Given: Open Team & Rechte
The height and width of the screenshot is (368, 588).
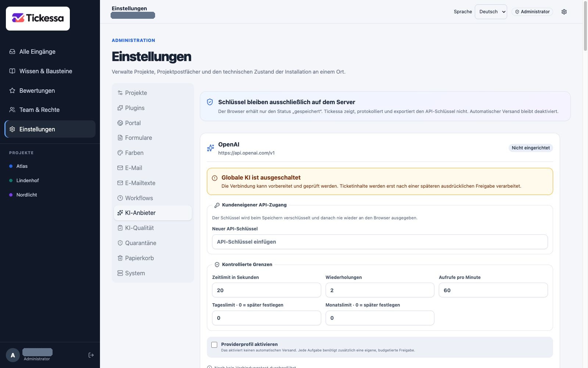Looking at the screenshot, I should pyautogui.click(x=50, y=110).
